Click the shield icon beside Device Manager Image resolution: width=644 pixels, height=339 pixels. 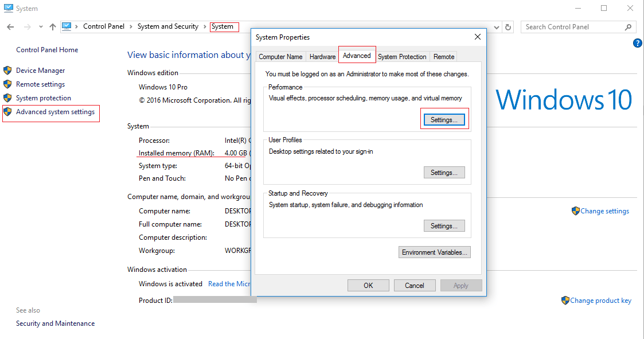pyautogui.click(x=7, y=71)
